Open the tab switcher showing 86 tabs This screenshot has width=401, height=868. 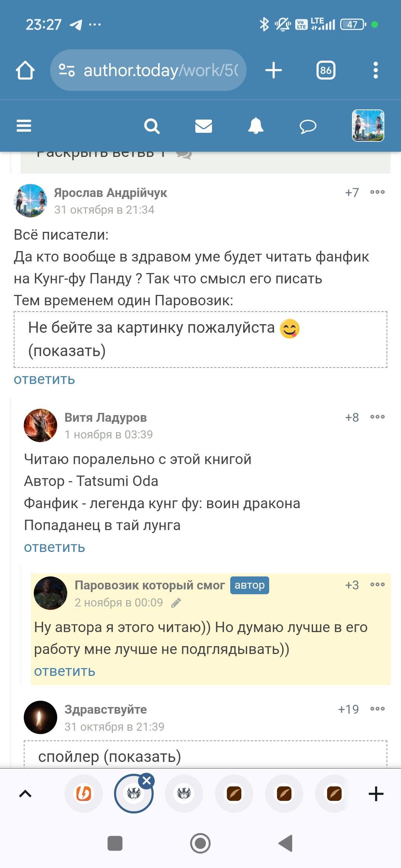coord(326,70)
